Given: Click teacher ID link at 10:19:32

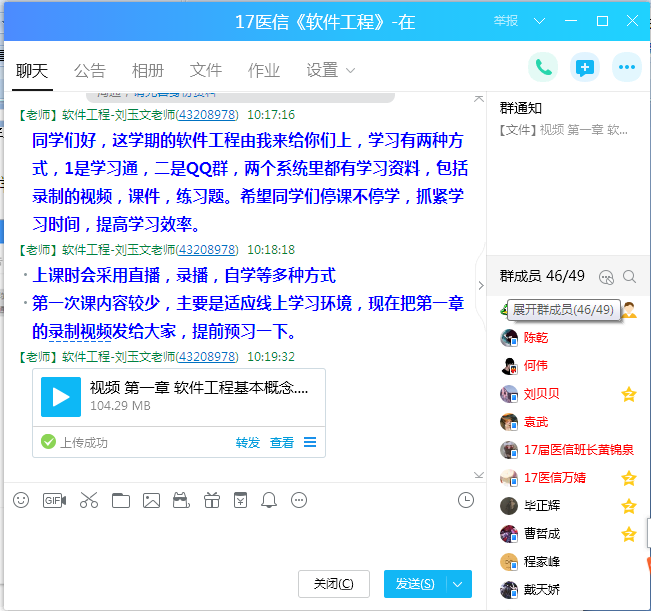Looking at the screenshot, I should coord(207,357).
